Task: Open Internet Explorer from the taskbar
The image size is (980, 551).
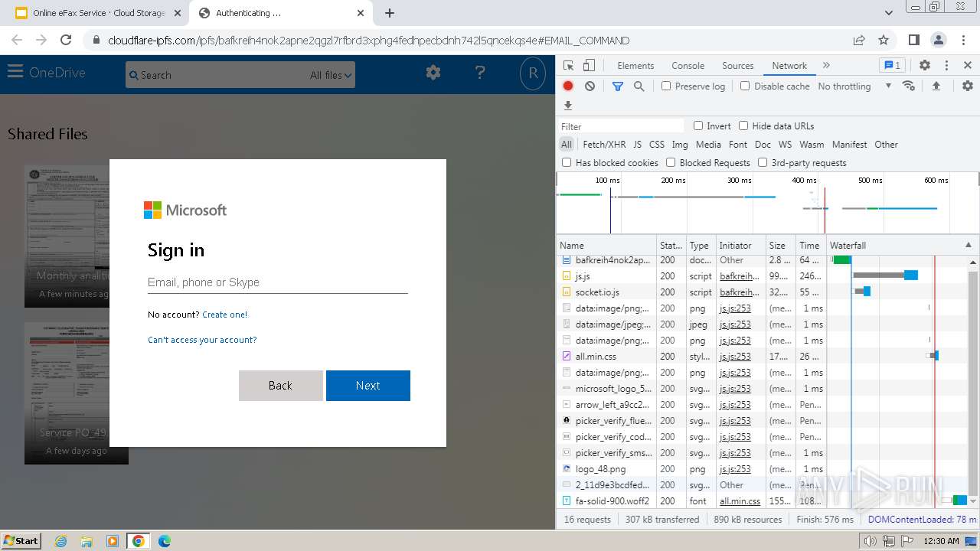Action: coord(60,541)
